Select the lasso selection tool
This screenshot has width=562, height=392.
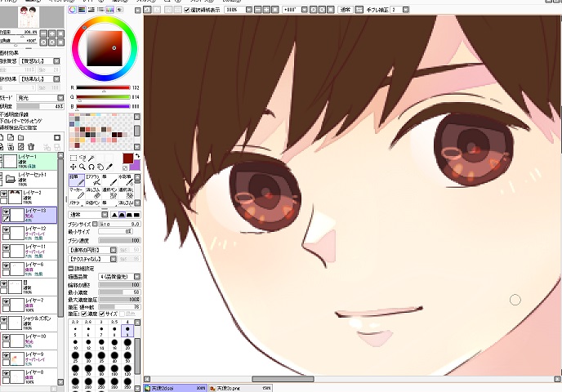pos(83,158)
